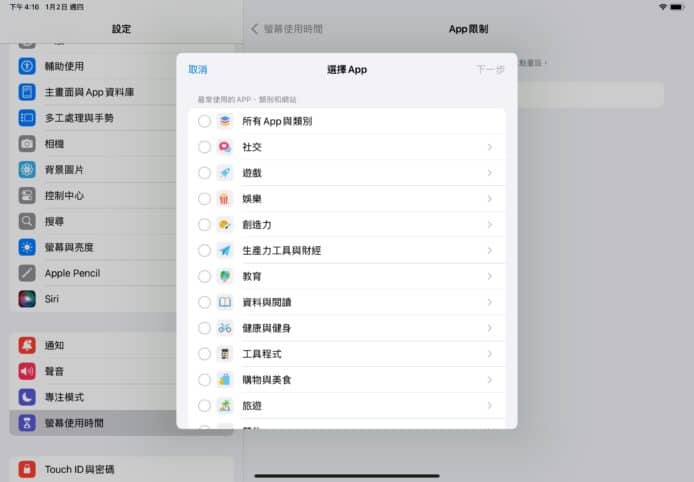The height and width of the screenshot is (482, 694).
Task: Click the 購物與美食 bag icon
Action: [225, 380]
